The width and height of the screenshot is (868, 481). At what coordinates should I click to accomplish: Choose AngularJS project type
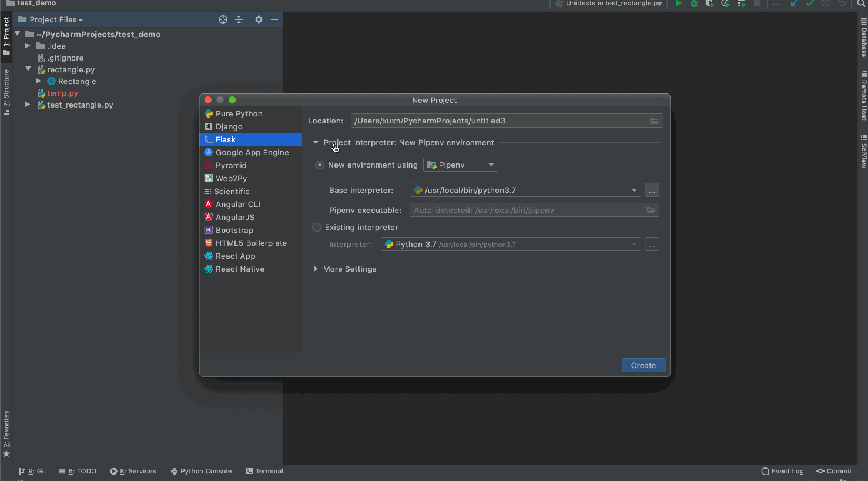pyautogui.click(x=251, y=217)
